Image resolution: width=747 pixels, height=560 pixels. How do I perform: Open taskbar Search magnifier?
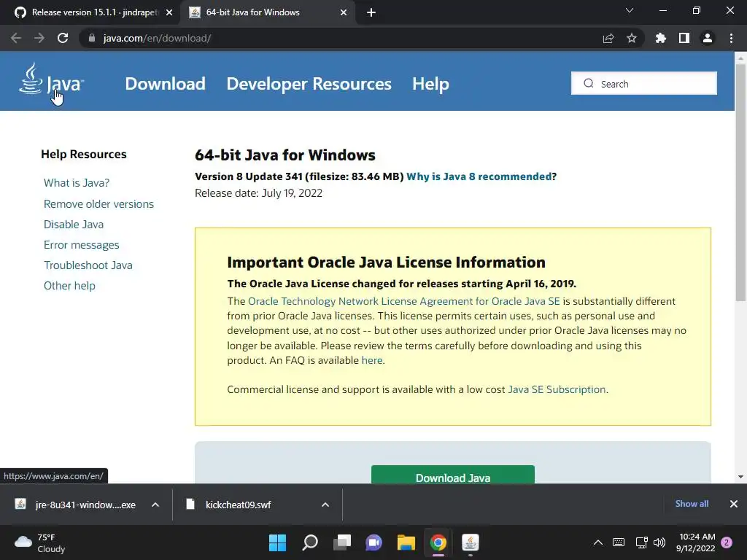point(309,542)
